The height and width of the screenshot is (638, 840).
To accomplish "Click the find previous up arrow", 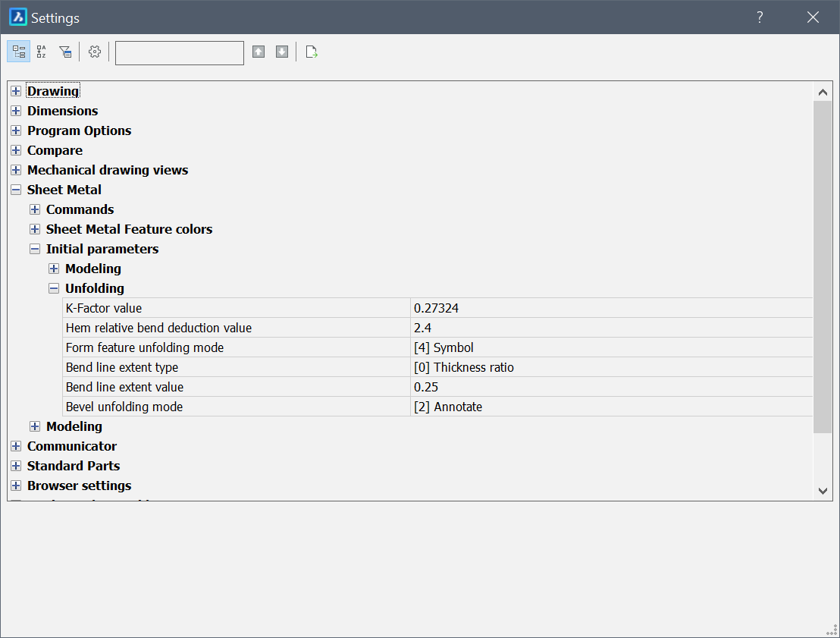I will coord(259,52).
